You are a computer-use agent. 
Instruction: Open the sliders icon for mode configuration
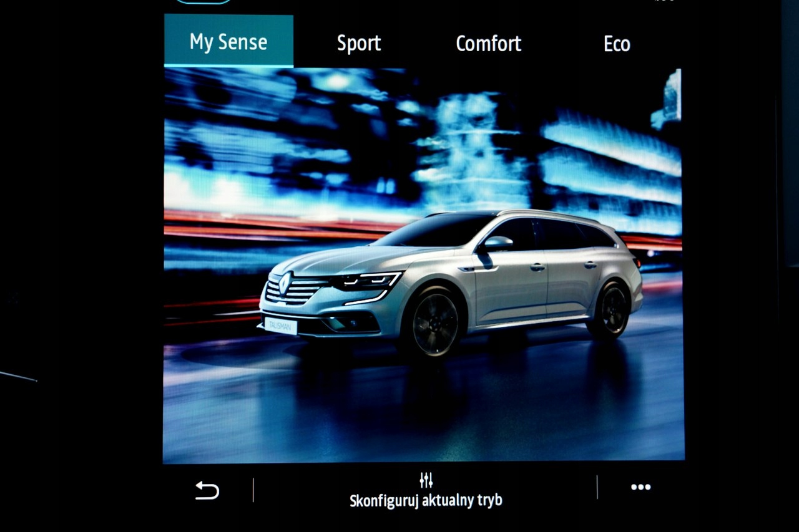[426, 480]
